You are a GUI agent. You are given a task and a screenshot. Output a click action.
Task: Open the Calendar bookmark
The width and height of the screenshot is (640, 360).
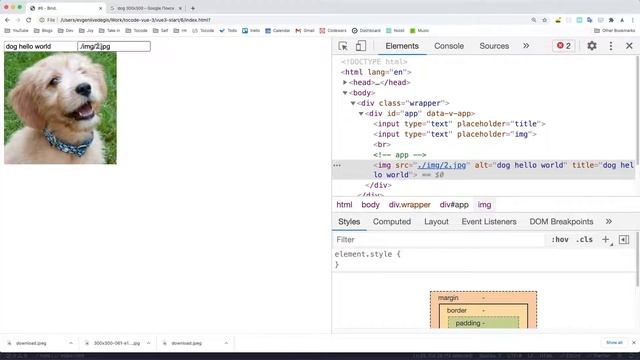pos(278,31)
